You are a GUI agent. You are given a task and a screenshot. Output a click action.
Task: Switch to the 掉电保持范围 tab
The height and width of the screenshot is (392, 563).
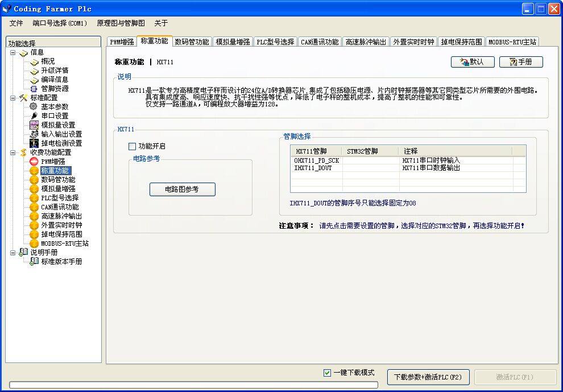[461, 42]
